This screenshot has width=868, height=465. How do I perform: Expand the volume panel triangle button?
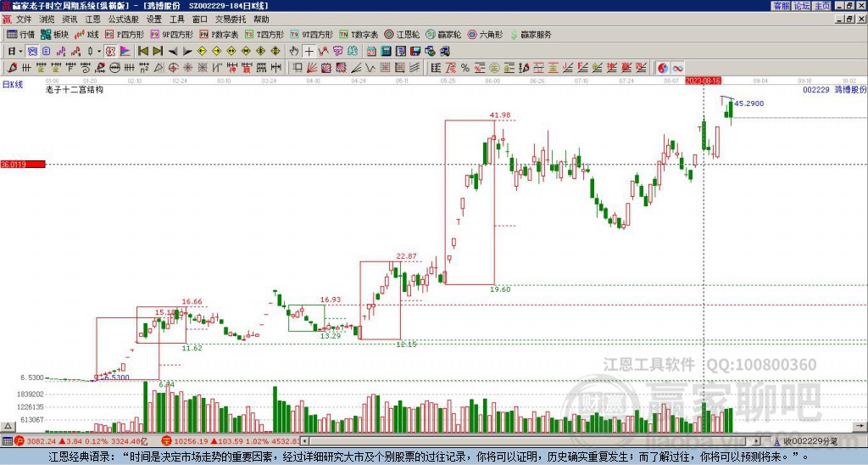(7, 426)
